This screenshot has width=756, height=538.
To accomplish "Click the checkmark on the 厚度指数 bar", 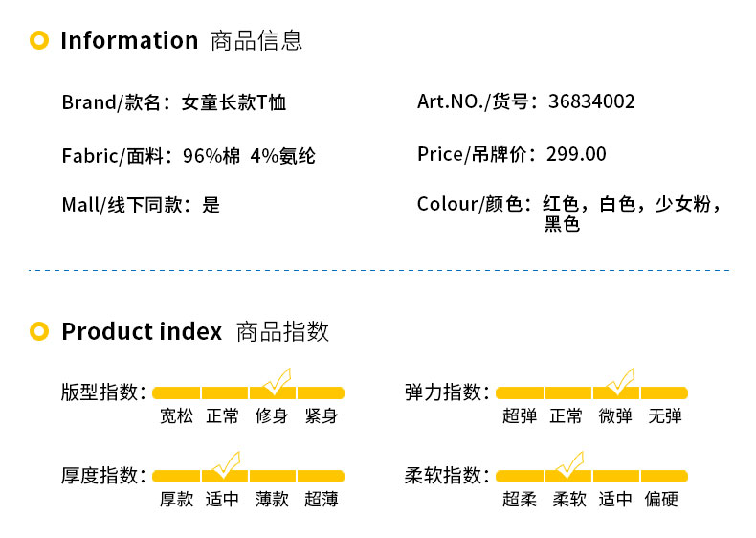I will 226,465.
